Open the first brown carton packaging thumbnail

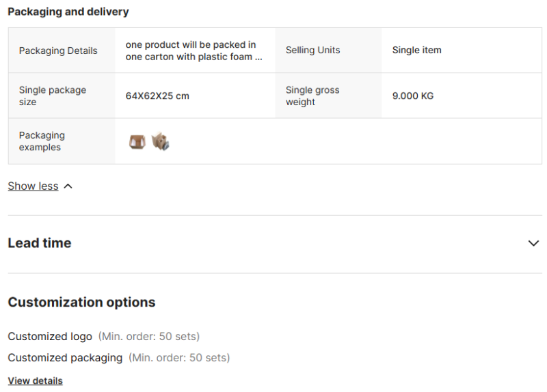coord(137,142)
